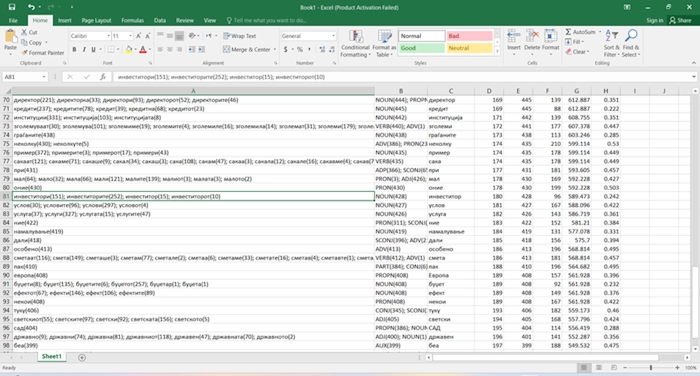This screenshot has height=376, width=700.
Task: Apply the red Font Color A
Action: tap(143, 50)
